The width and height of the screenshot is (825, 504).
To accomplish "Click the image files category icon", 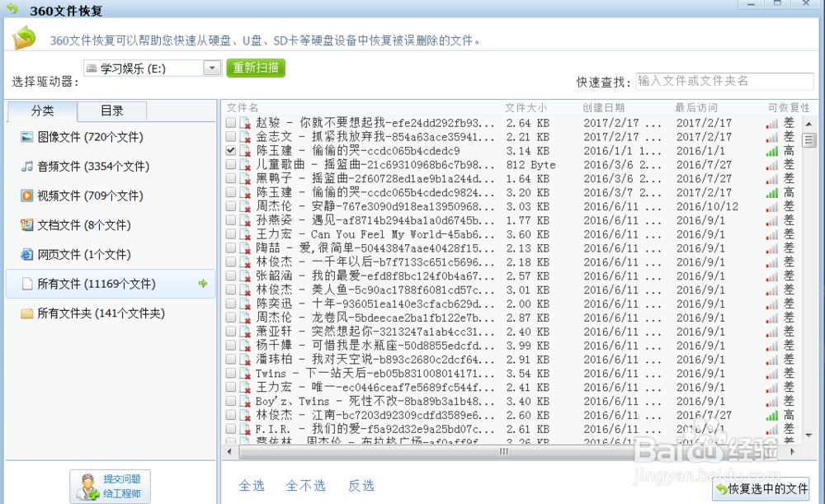I will click(x=27, y=137).
